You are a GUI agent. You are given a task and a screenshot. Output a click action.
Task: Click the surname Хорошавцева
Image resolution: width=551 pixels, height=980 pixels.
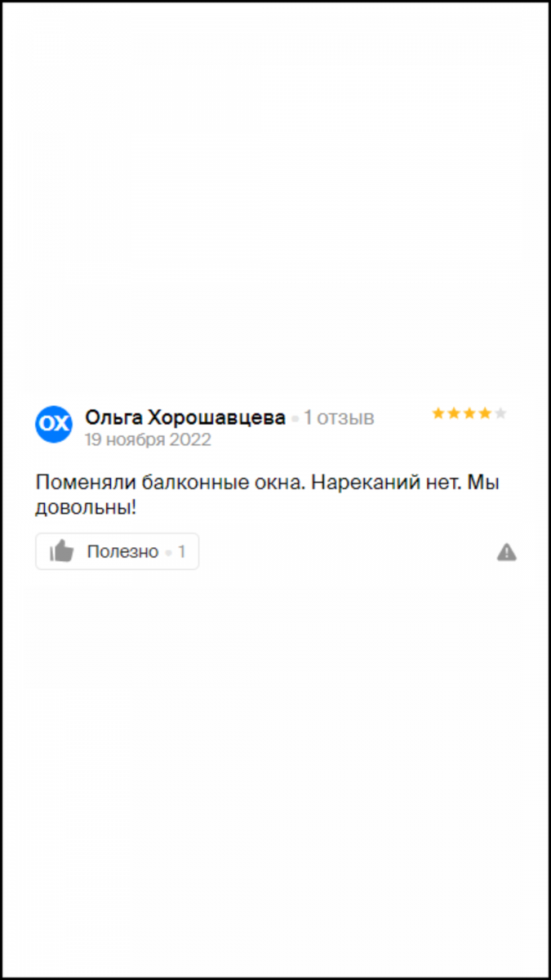[217, 418]
